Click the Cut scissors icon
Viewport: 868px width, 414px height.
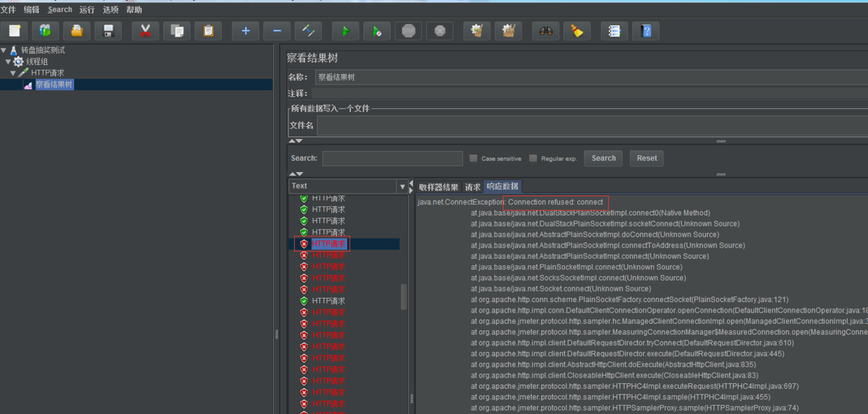click(x=145, y=31)
